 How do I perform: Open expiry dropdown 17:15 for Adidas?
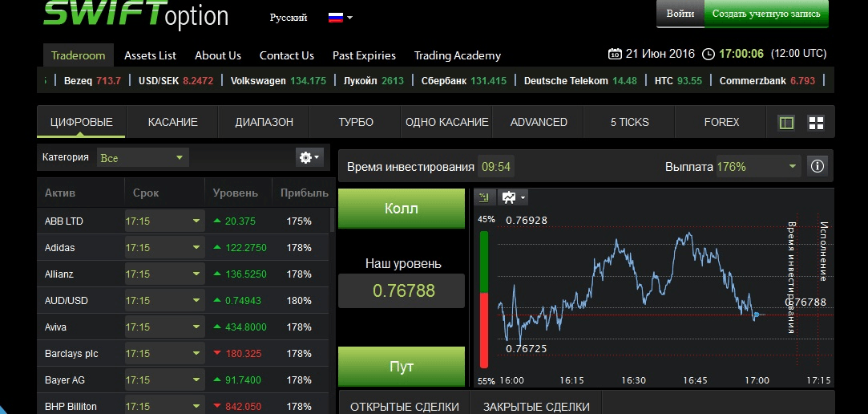(164, 248)
